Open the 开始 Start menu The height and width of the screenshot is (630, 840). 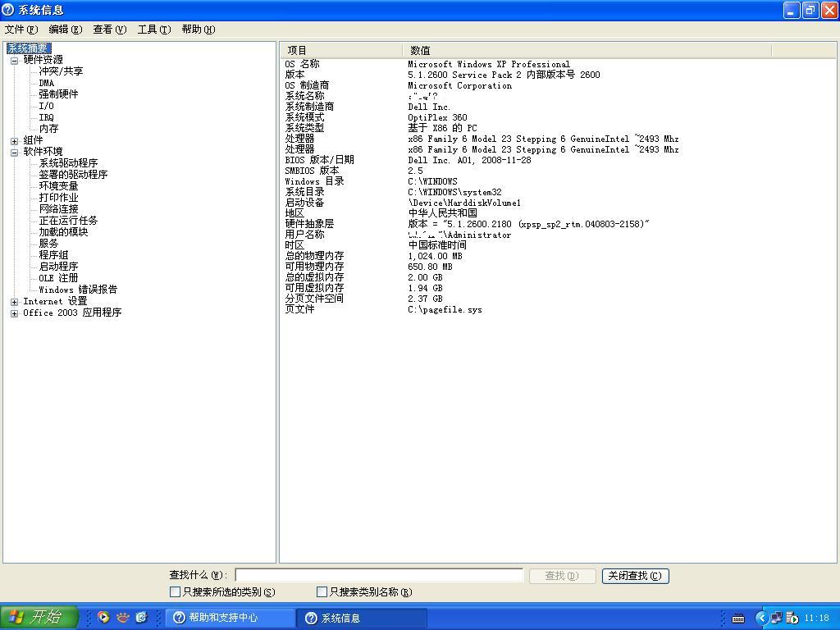click(39, 617)
